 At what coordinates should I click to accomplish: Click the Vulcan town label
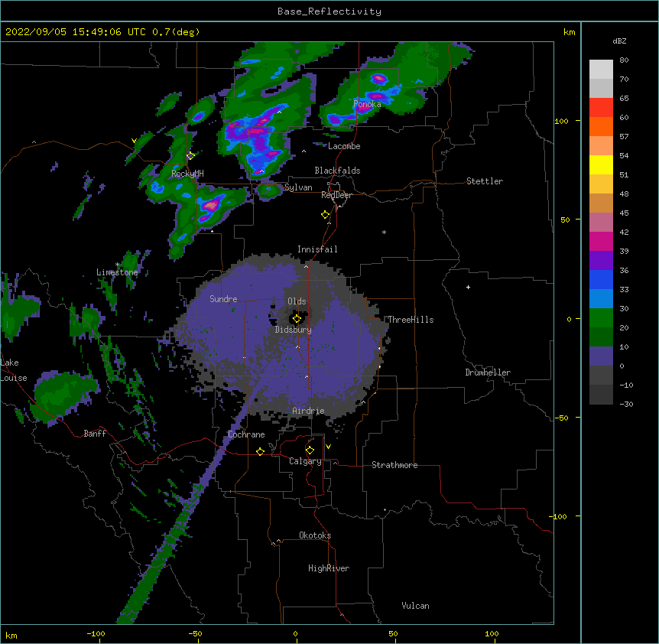[x=415, y=606]
